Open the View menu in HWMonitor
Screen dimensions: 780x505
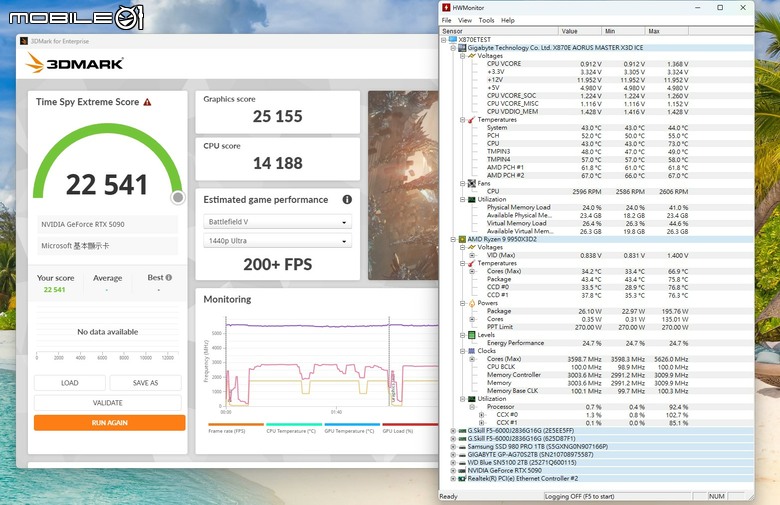pos(465,20)
